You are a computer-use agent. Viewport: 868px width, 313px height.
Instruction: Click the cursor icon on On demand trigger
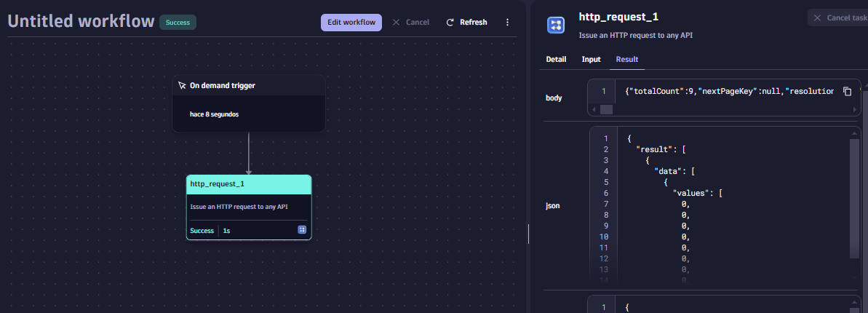coord(182,86)
